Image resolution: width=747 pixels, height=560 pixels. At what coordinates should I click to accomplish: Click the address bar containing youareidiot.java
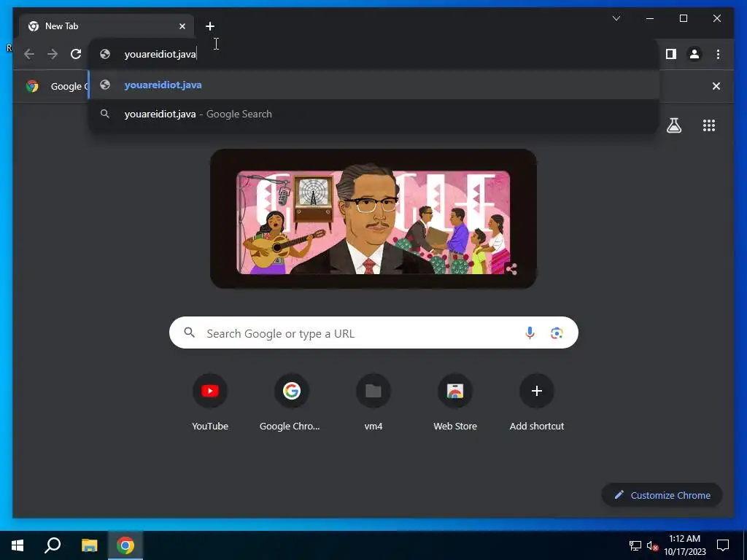pos(374,54)
